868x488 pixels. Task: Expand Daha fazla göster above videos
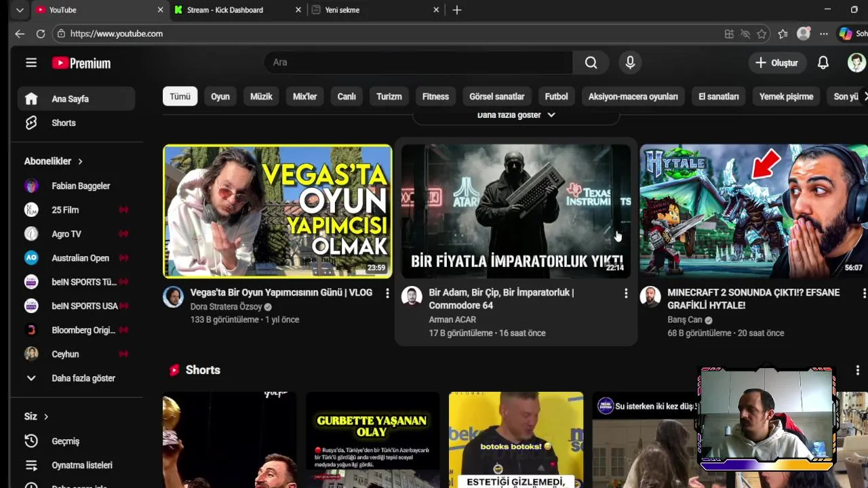pyautogui.click(x=516, y=115)
